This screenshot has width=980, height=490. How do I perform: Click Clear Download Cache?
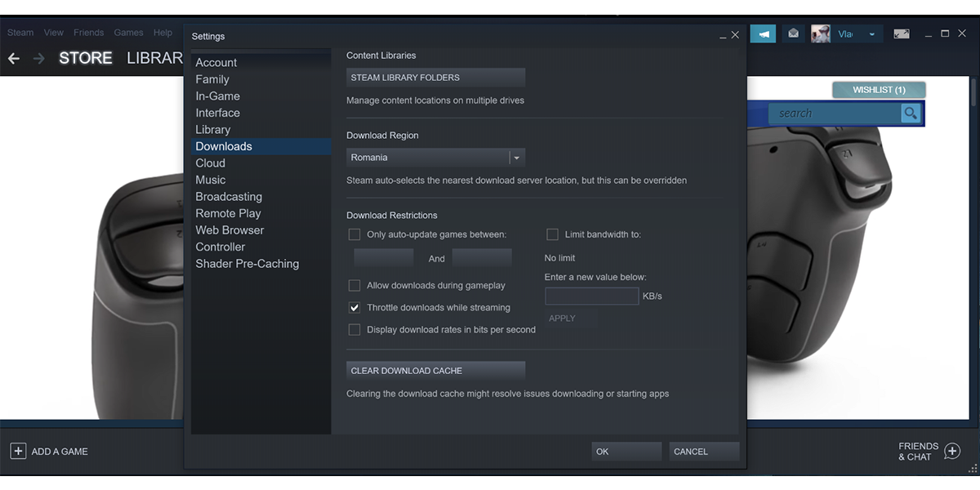coord(435,370)
